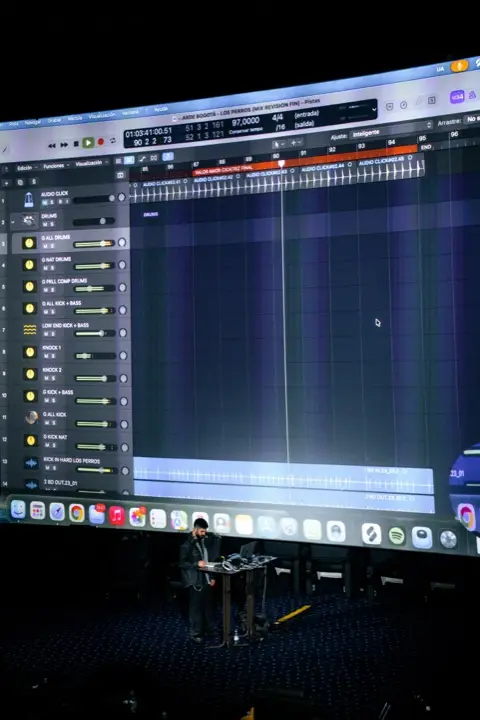Viewport: 480px width, 720px height.
Task: Mute the KNOCK 1 track
Action: click(46, 356)
